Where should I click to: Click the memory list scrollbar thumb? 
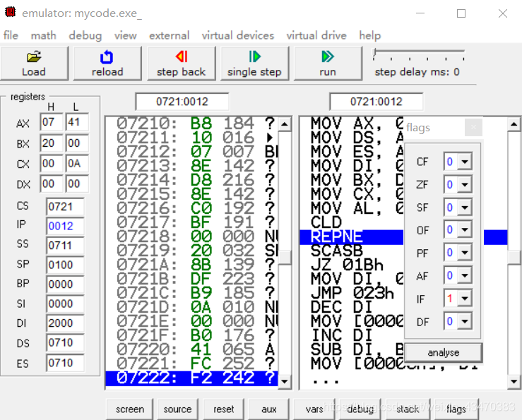[285, 257]
